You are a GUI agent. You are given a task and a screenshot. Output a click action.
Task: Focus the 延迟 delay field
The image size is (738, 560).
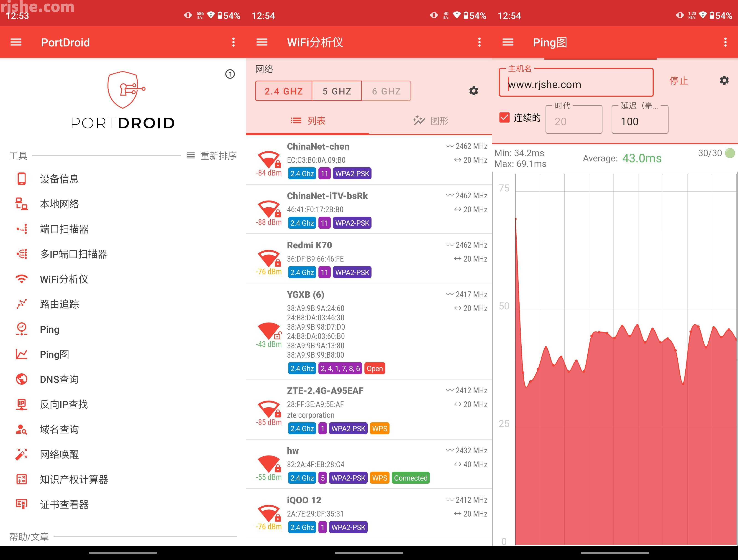coord(640,120)
